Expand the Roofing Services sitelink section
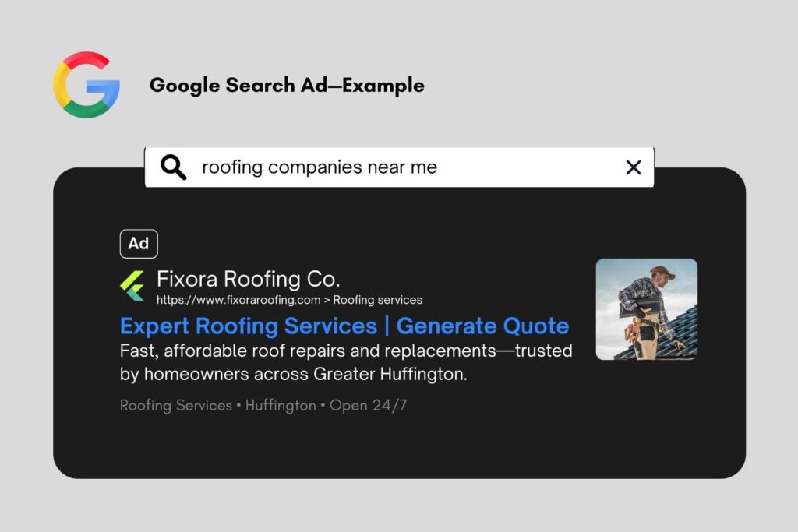 coord(175,405)
